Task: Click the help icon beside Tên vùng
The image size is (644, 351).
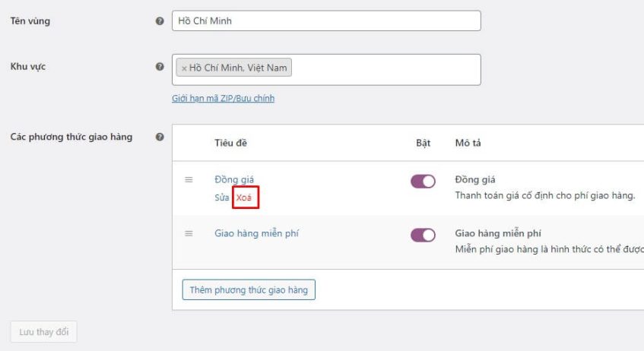Action: 160,21
